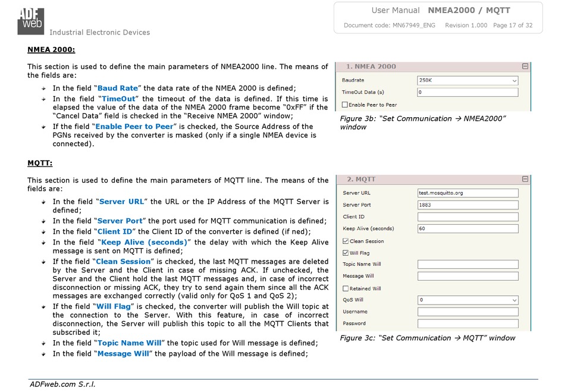
Task: Click the Server Port field showing 1883
Action: (x=467, y=205)
